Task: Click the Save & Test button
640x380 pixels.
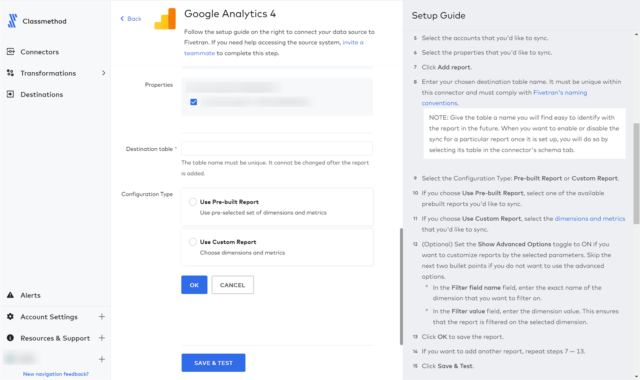Action: click(213, 362)
